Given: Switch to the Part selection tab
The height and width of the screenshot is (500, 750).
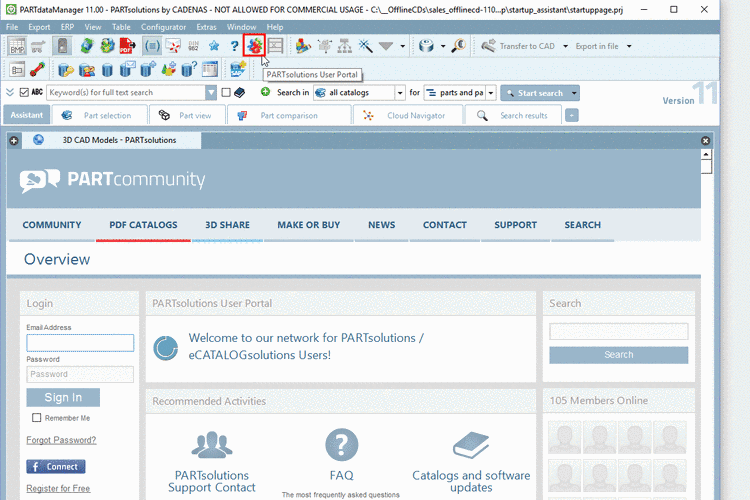Looking at the screenshot, I should click(99, 115).
